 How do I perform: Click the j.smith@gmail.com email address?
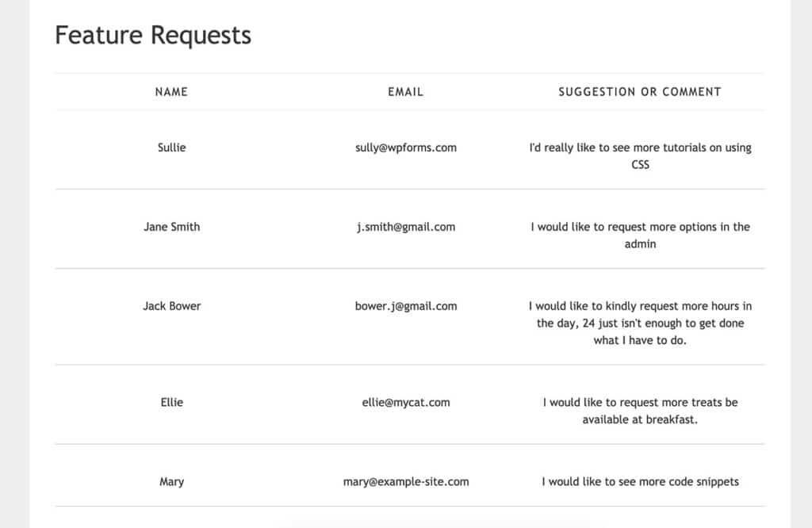tap(406, 227)
